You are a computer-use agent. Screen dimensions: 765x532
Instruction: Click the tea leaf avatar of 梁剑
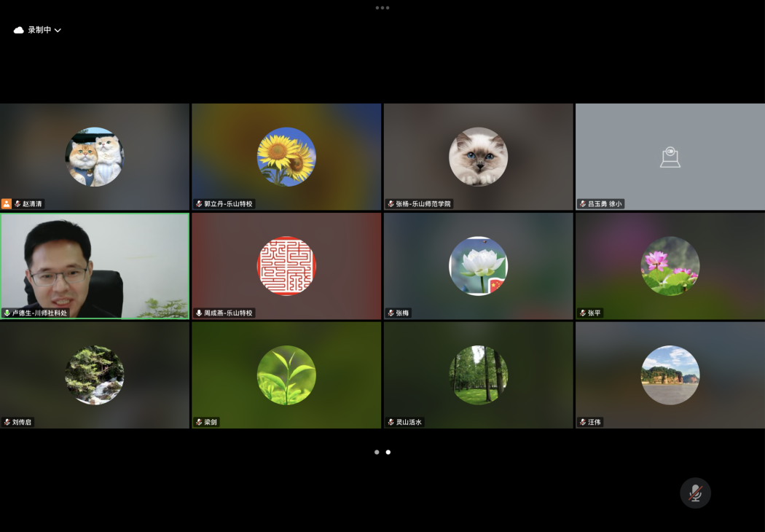tap(286, 375)
